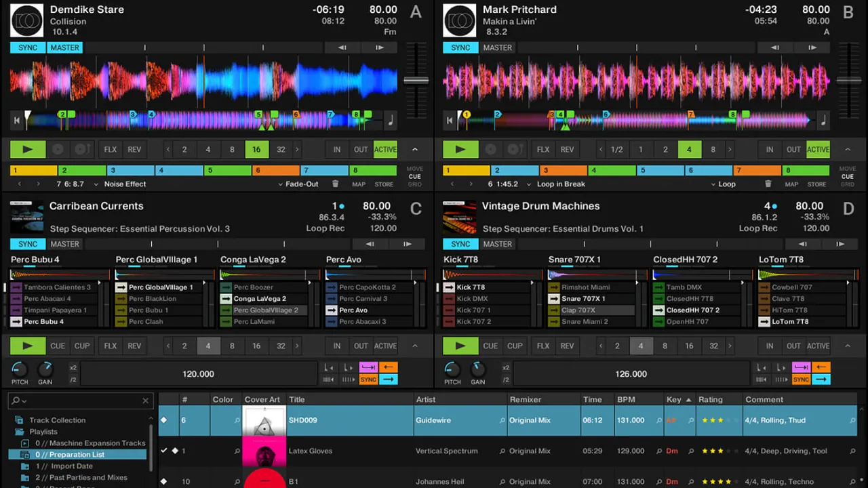Image resolution: width=868 pixels, height=488 pixels.
Task: Select Track Collection in browser tree
Action: point(58,420)
